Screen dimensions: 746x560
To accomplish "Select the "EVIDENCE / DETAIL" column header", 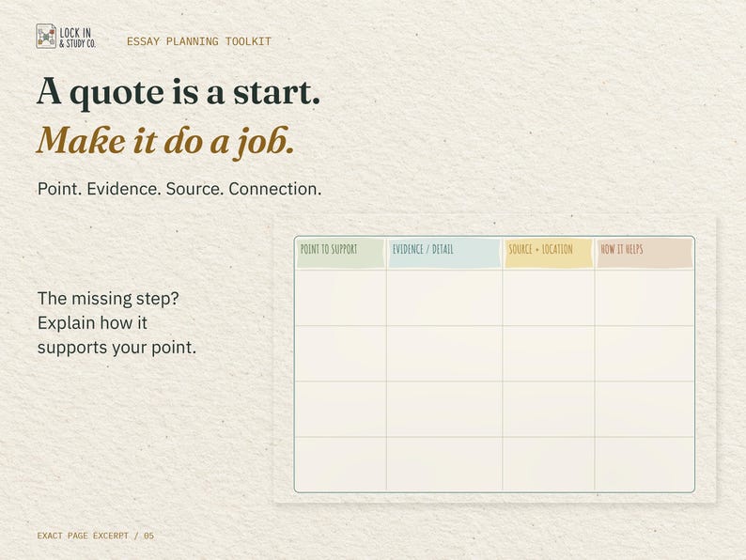I will point(444,253).
